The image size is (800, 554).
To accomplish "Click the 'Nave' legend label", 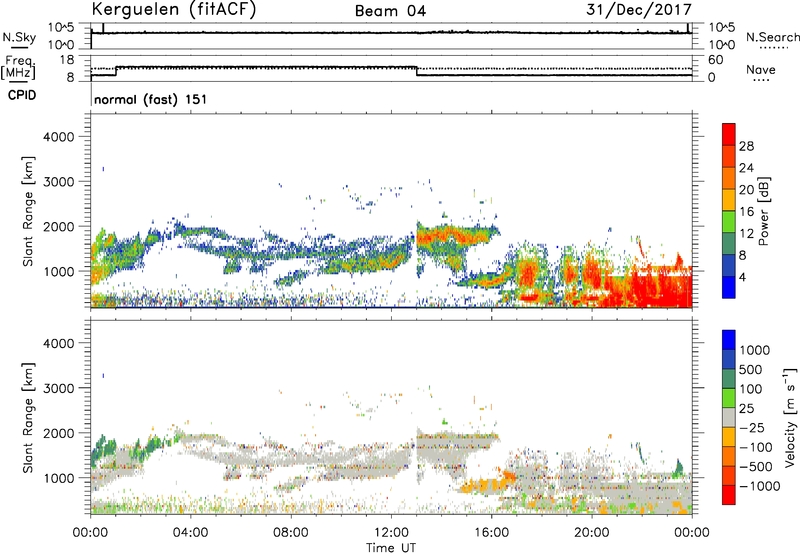I will [761, 70].
